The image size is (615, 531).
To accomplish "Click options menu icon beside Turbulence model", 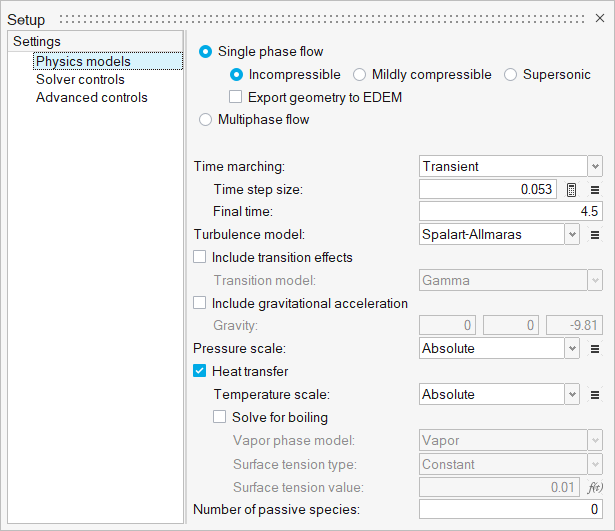I will (x=594, y=235).
